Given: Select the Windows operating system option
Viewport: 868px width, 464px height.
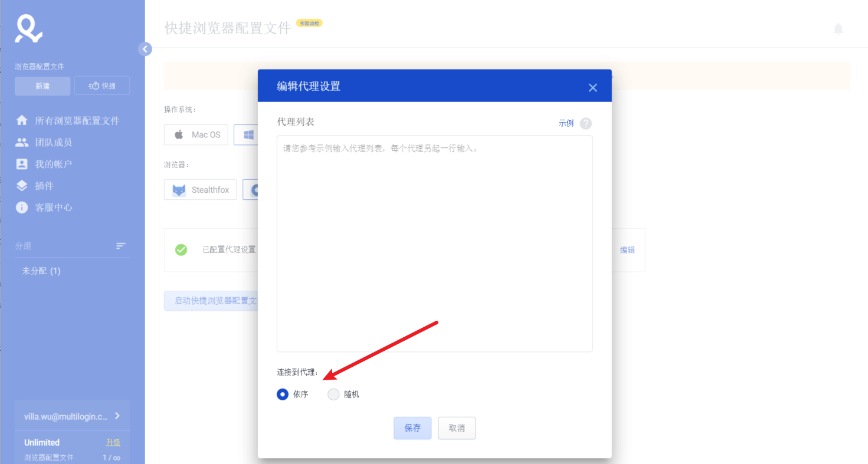Looking at the screenshot, I should [246, 135].
